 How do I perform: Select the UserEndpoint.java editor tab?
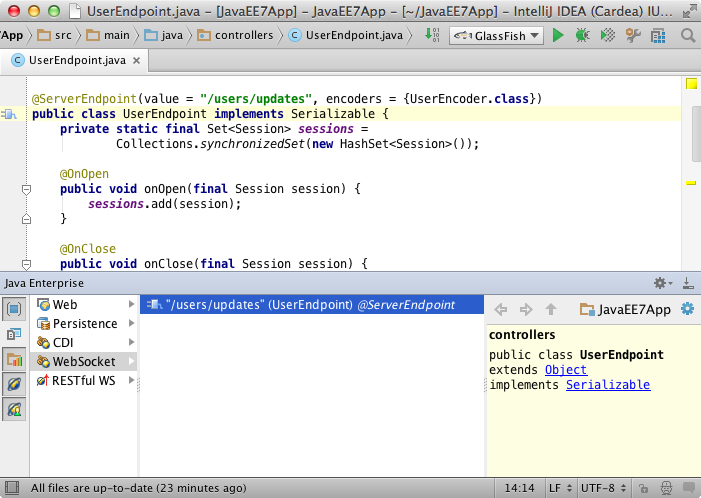pyautogui.click(x=74, y=60)
